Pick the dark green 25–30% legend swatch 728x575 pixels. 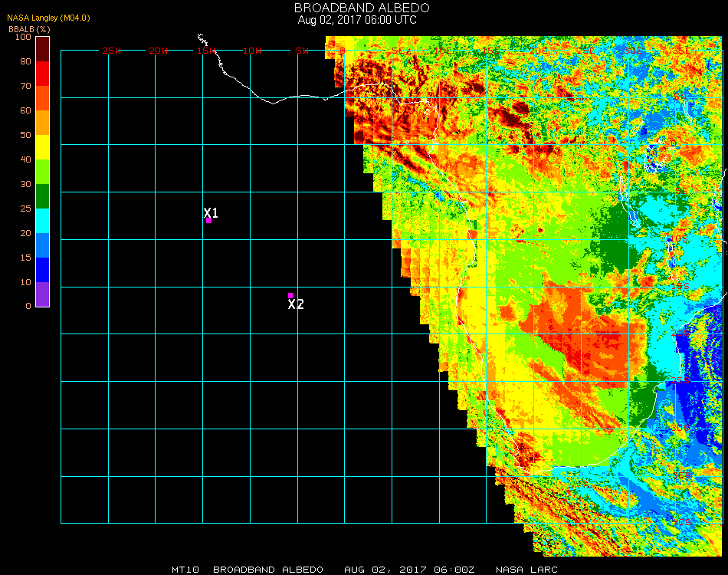point(43,196)
